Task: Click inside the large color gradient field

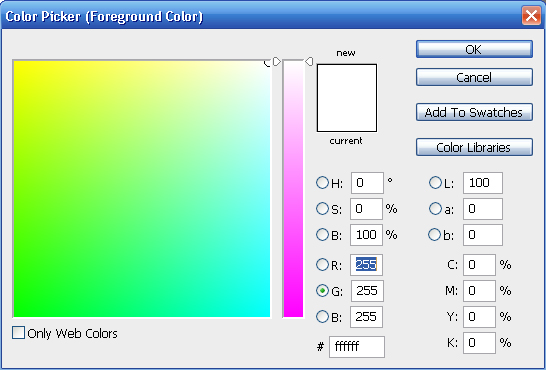Action: [x=142, y=189]
